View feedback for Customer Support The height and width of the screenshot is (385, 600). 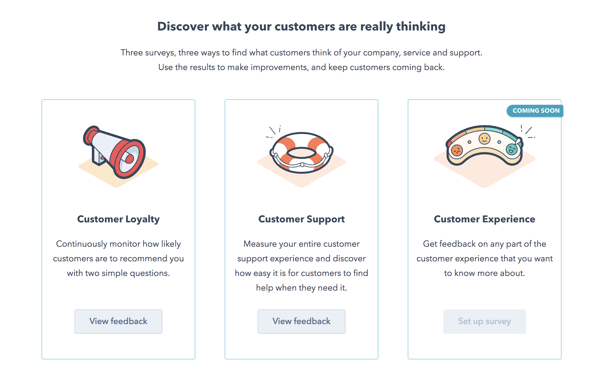(x=302, y=321)
